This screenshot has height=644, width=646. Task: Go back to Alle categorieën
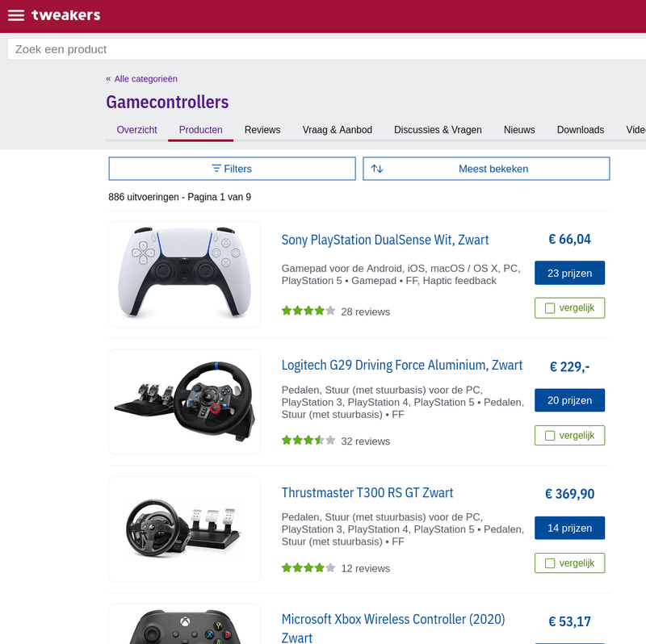click(x=145, y=79)
